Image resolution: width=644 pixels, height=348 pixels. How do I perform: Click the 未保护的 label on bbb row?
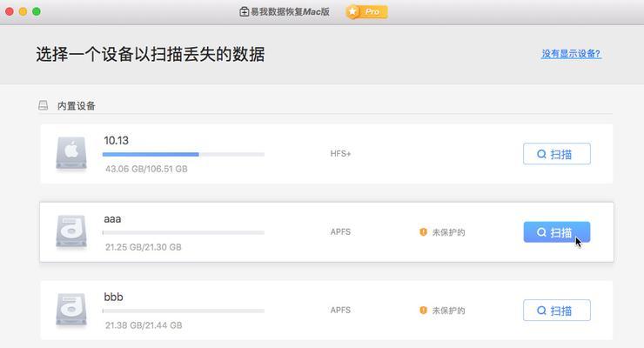448,311
